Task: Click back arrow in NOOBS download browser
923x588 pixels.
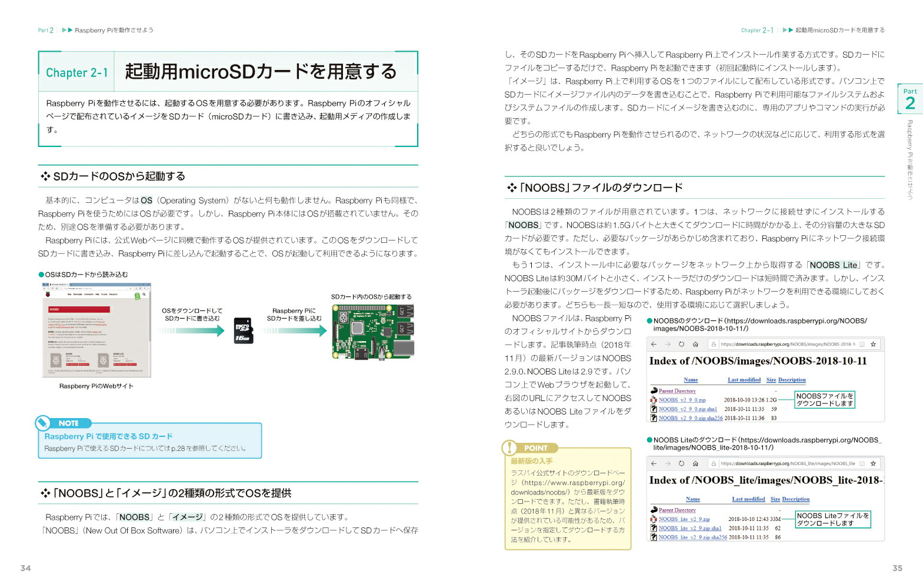Action: pos(654,345)
